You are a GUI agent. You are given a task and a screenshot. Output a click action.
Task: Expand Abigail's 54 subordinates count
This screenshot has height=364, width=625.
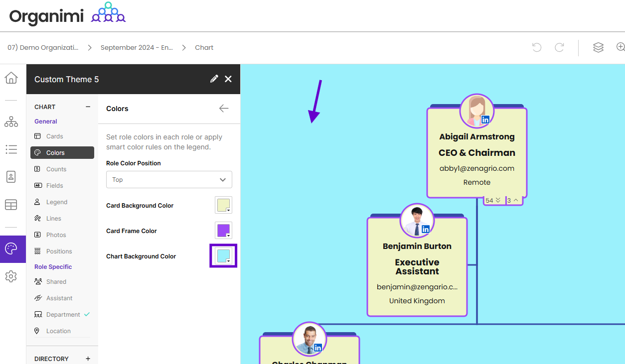pos(493,201)
